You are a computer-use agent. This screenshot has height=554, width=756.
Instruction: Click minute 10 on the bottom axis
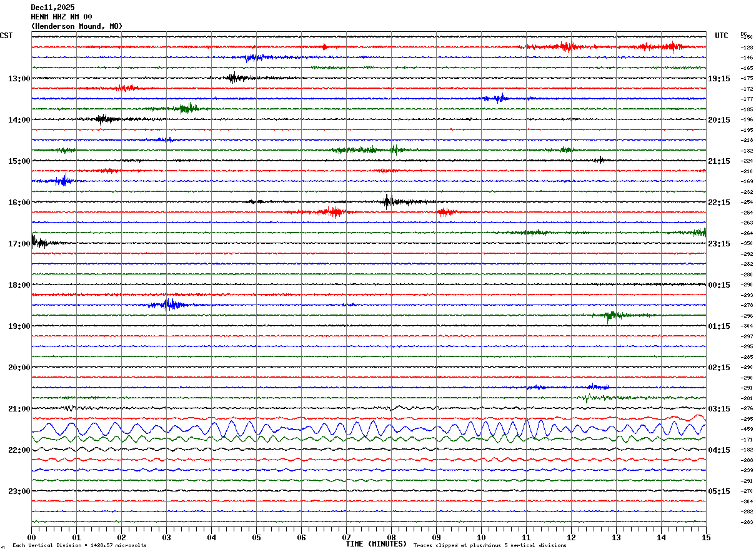click(x=481, y=538)
